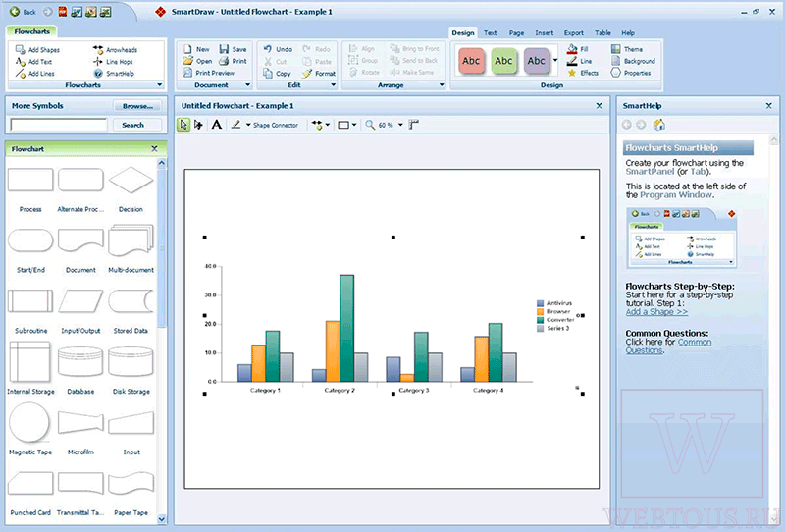Open the design styles gallery dropdown

555,61
